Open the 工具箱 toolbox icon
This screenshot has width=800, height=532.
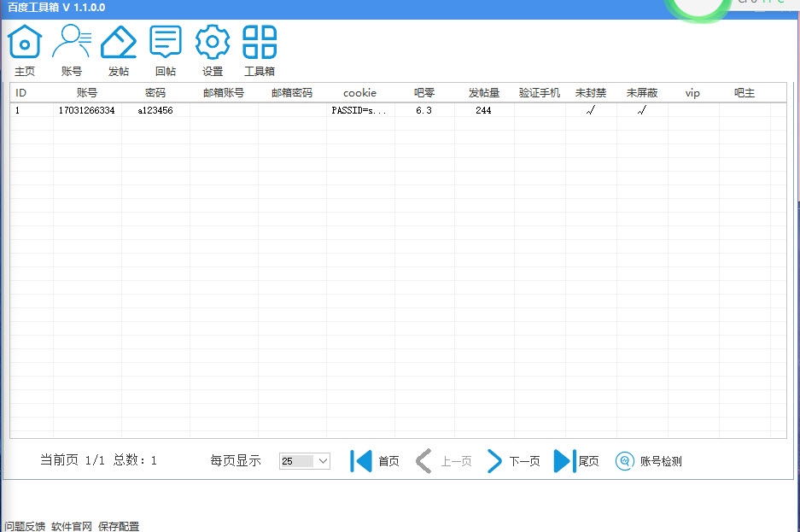pyautogui.click(x=260, y=50)
